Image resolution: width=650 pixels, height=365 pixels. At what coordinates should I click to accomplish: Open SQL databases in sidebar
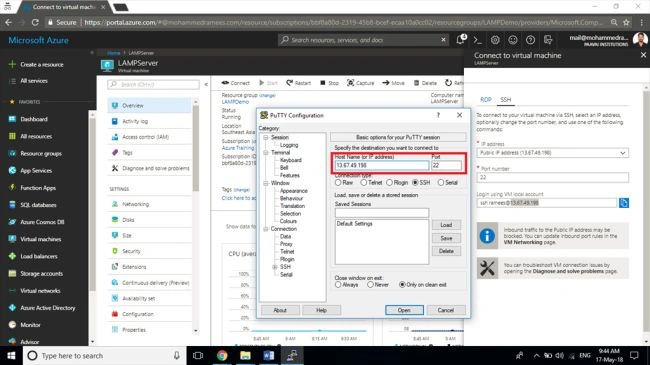point(38,205)
